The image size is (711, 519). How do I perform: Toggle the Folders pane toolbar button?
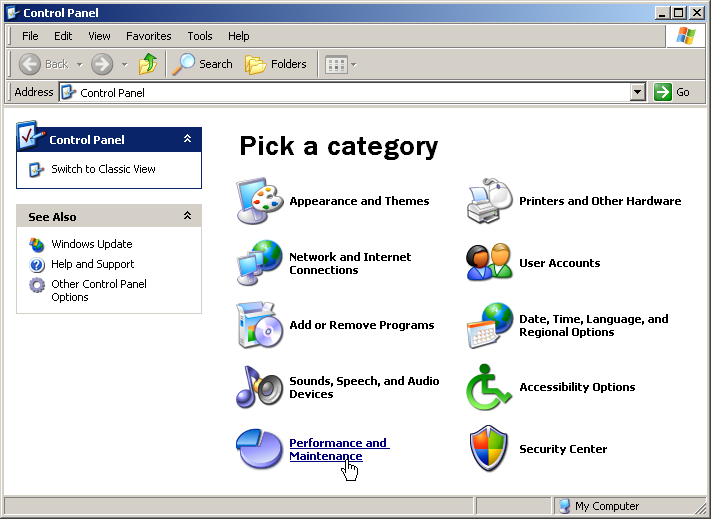pos(276,64)
